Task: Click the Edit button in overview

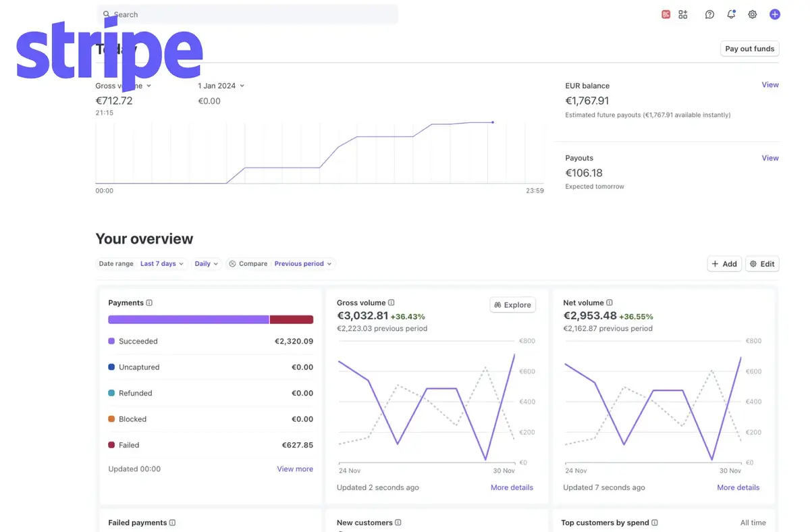Action: click(762, 264)
